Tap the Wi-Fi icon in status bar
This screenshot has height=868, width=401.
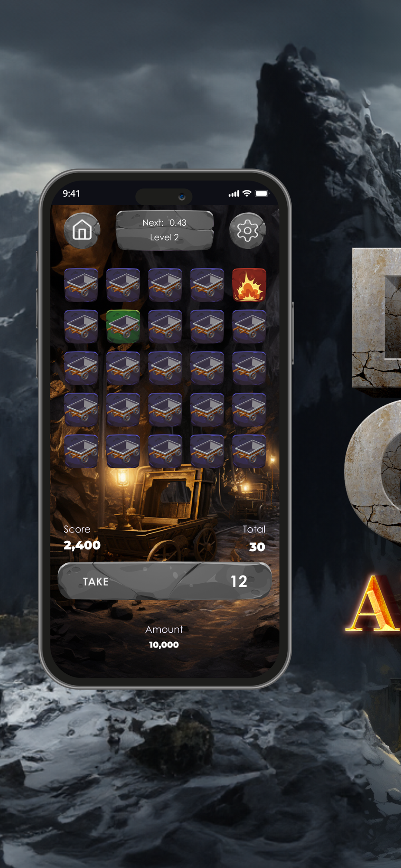tap(247, 193)
